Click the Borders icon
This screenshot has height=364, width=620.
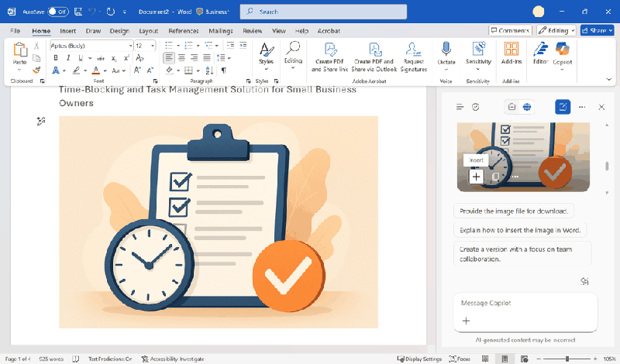pyautogui.click(x=188, y=70)
